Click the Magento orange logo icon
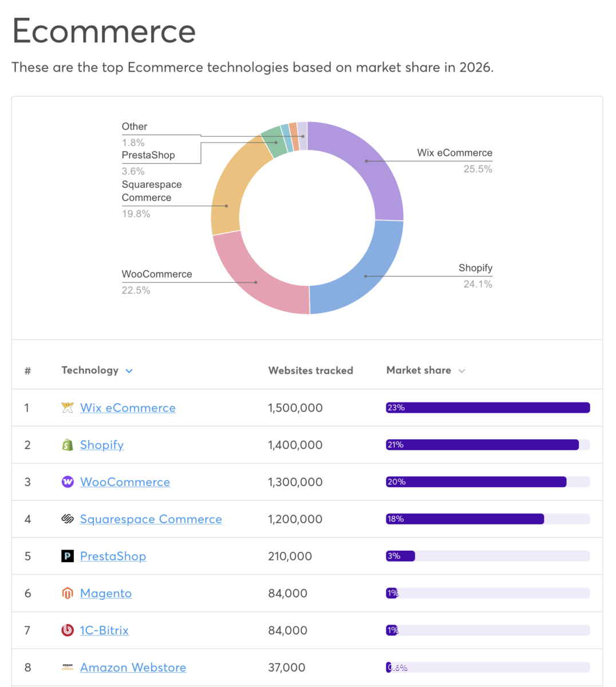The width and height of the screenshot is (616, 687). (x=68, y=593)
